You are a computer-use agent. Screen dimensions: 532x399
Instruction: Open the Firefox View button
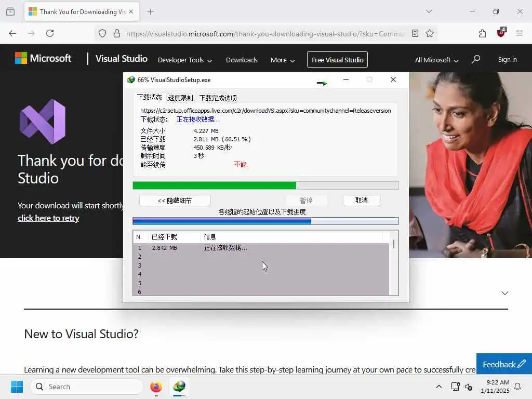[10, 11]
